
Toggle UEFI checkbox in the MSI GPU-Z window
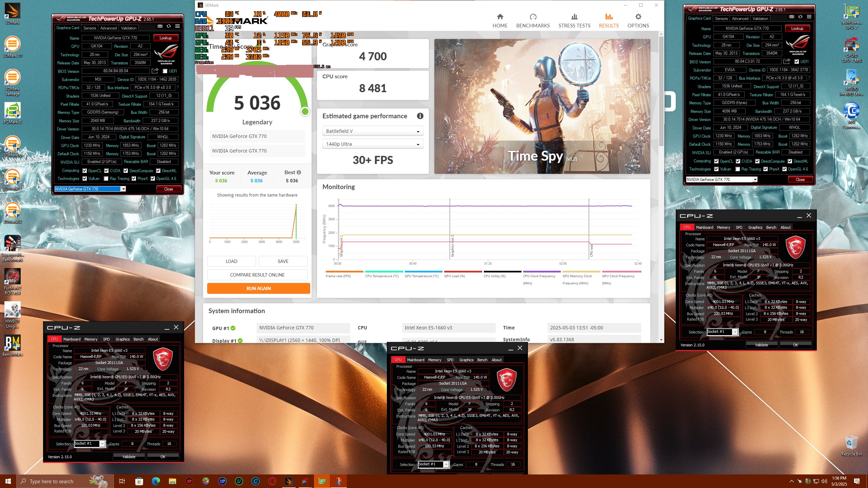pyautogui.click(x=165, y=71)
